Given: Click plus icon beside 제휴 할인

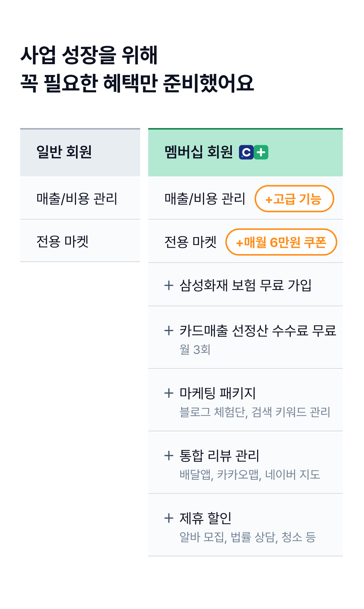Looking at the screenshot, I should pos(169,518).
